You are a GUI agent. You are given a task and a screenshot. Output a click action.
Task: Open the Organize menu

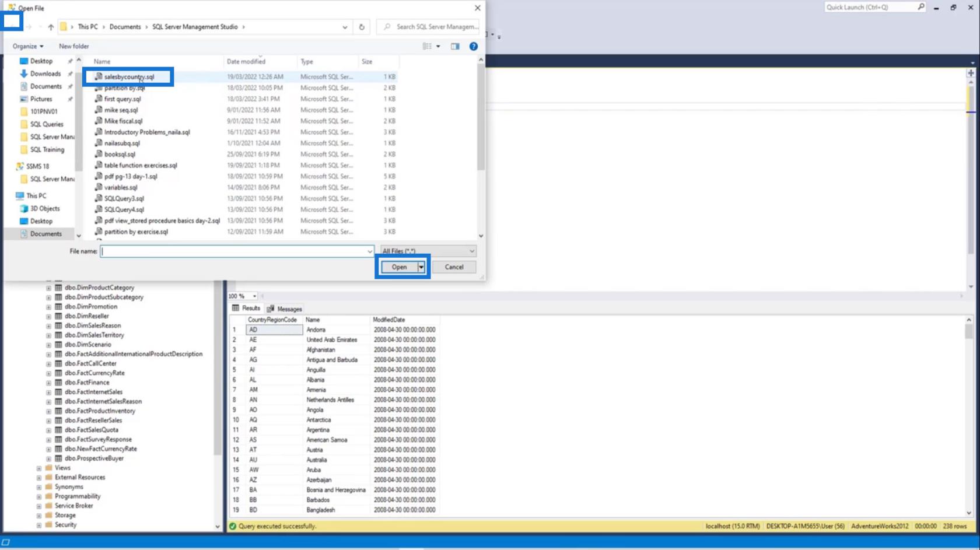coord(27,46)
